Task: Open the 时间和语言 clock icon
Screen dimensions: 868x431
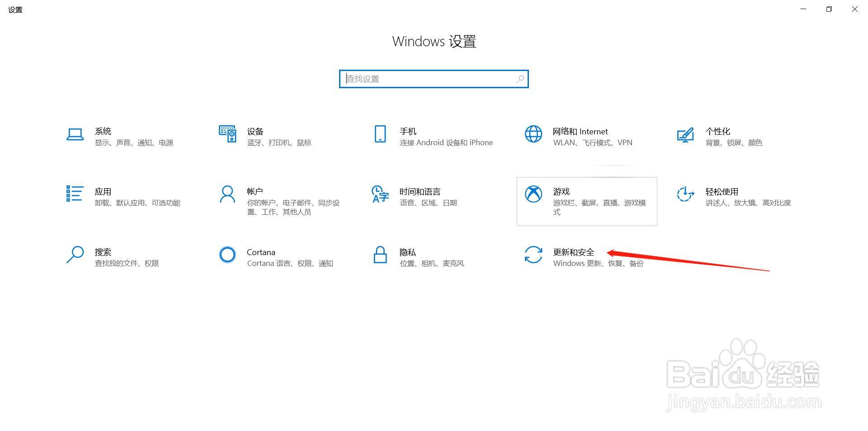Action: (x=380, y=194)
